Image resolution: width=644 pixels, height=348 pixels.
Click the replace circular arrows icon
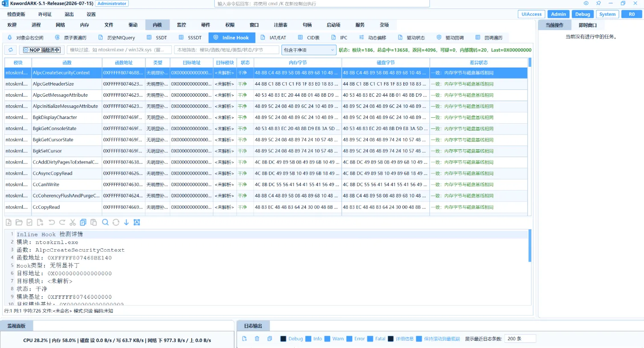point(116,222)
